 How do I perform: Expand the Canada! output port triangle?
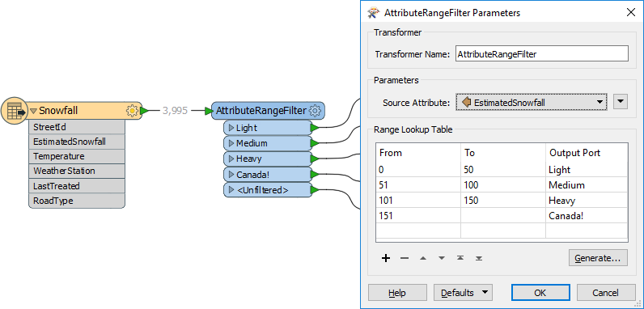tap(231, 175)
